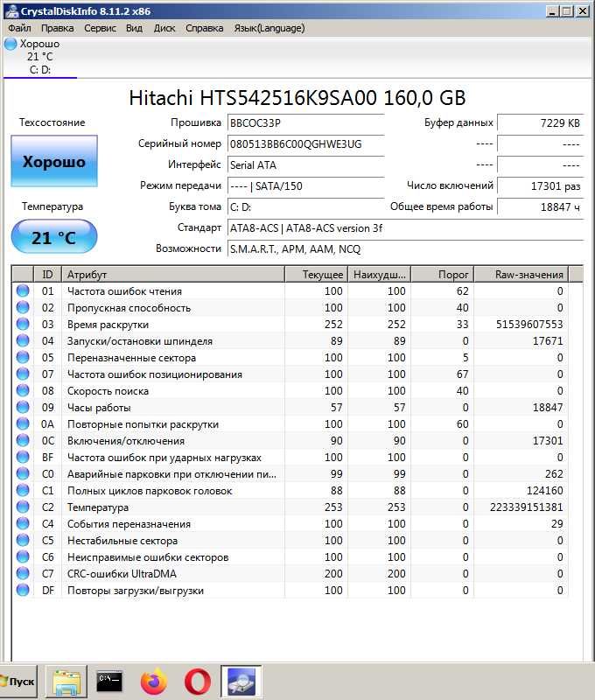Click the status icon for attribute C2
Viewport: 595px width, 700px height.
pos(23,507)
